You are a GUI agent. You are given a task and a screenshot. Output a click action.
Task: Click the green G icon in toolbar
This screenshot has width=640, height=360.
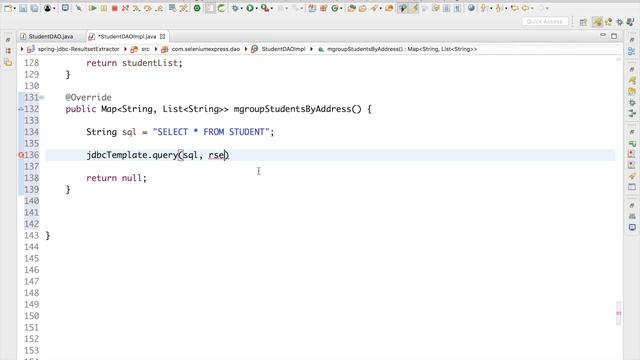(x=335, y=8)
